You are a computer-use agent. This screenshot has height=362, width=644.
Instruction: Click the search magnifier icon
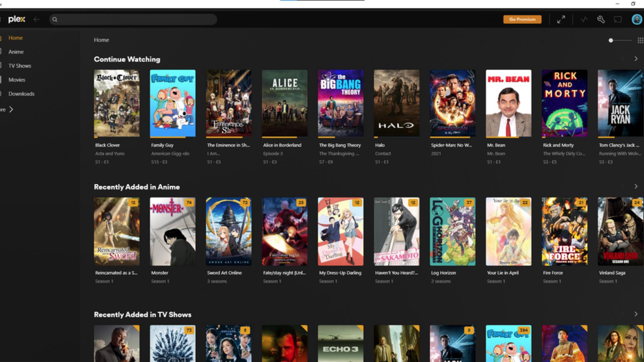tap(55, 19)
